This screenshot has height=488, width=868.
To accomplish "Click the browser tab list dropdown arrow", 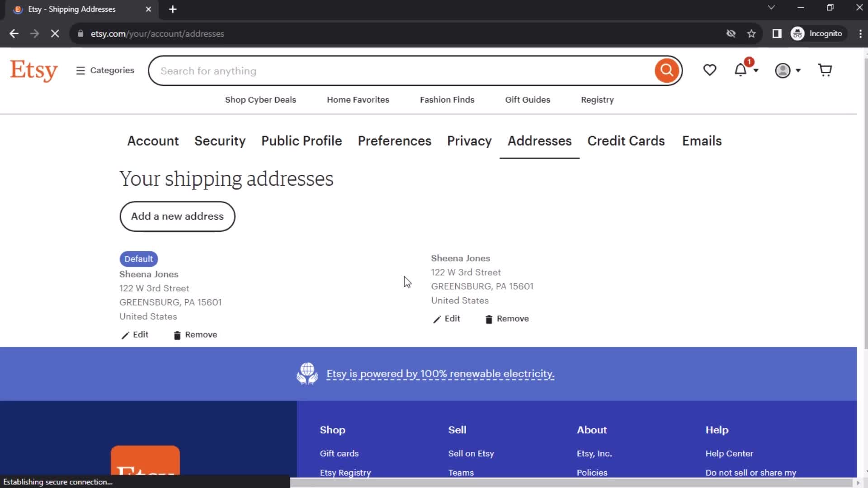I will coord(771,8).
